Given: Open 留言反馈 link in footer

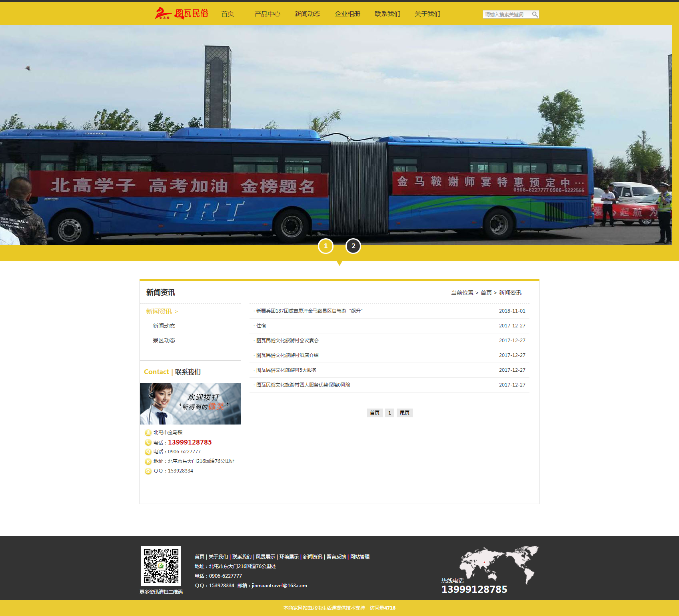Looking at the screenshot, I should tap(336, 557).
